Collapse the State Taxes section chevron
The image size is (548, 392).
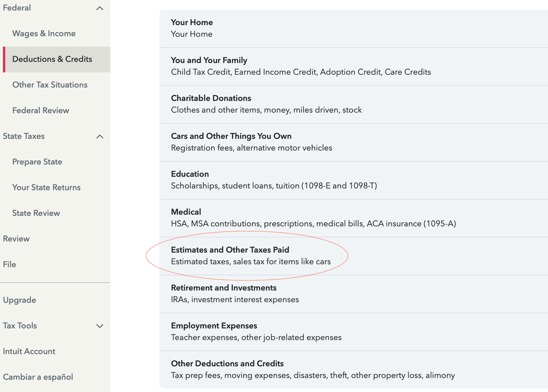[99, 137]
